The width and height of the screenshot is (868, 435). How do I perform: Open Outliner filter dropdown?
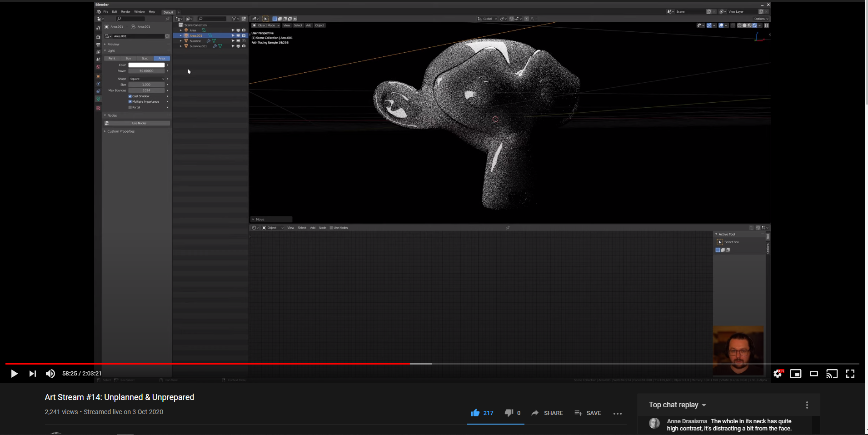[x=236, y=19]
